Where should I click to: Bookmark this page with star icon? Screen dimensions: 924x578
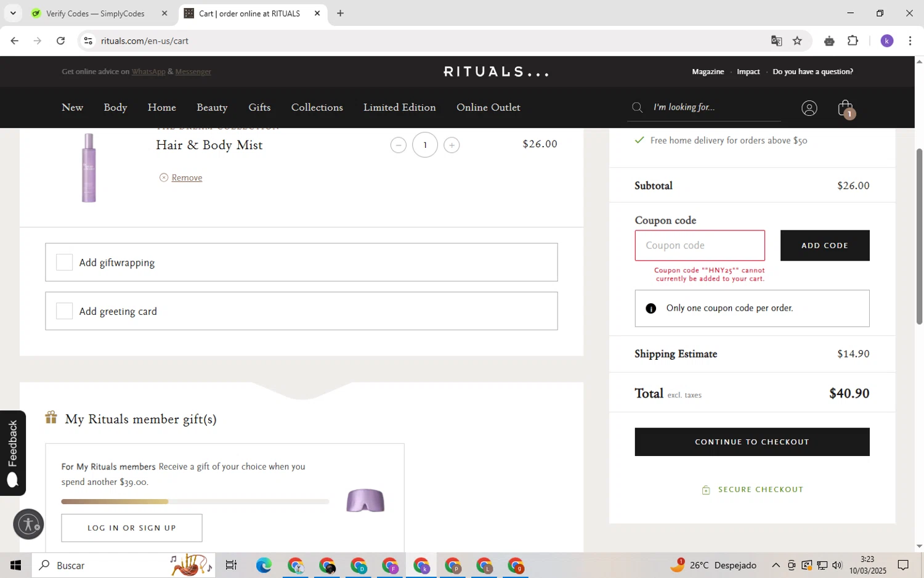[797, 41]
